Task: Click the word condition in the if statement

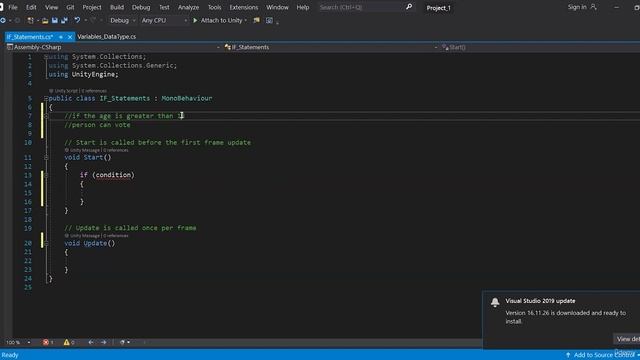Action: click(113, 175)
